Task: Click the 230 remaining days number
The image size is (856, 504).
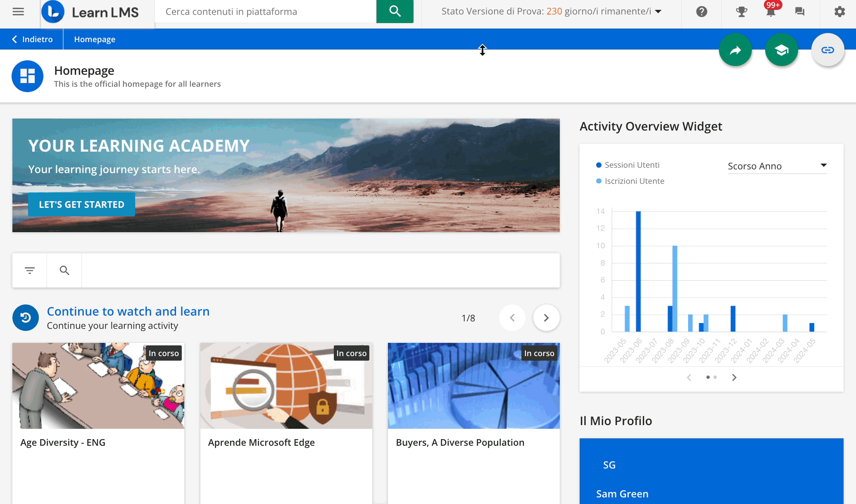Action: click(x=554, y=11)
